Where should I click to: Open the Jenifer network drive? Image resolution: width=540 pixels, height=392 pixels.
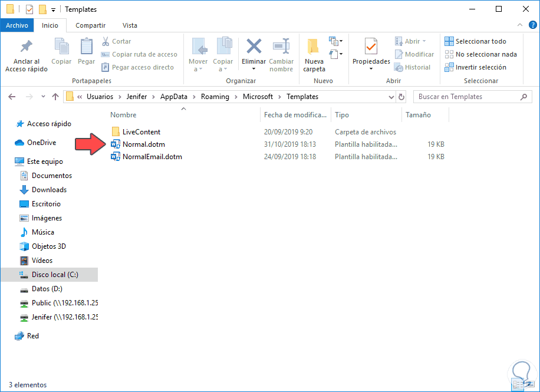[x=58, y=317]
